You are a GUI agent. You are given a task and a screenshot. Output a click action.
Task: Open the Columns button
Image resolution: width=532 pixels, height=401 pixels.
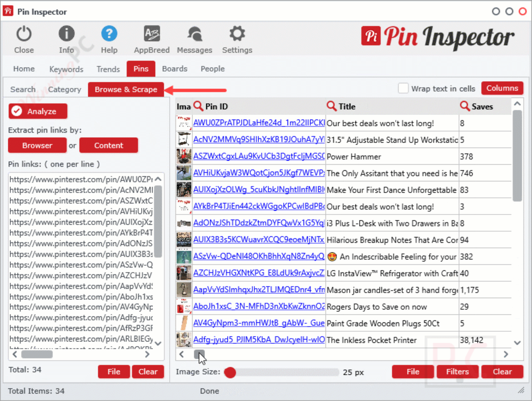(x=502, y=88)
